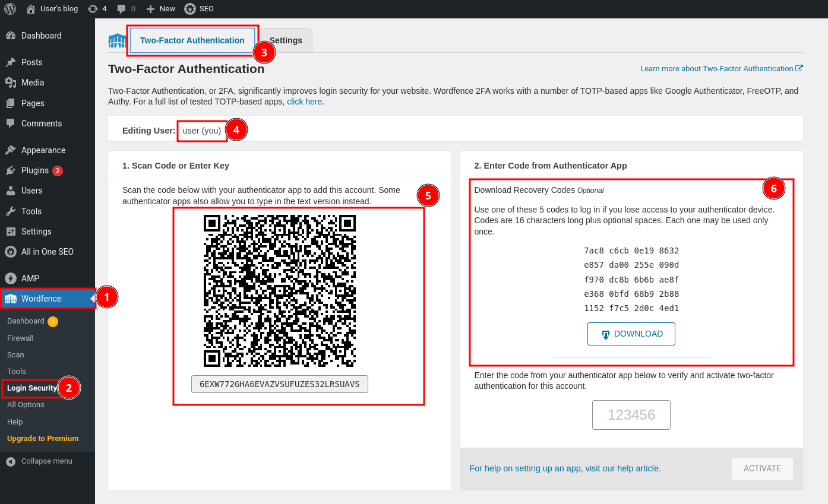This screenshot has width=828, height=504.
Task: Open the Wordfence Tools submenu item
Action: click(17, 371)
